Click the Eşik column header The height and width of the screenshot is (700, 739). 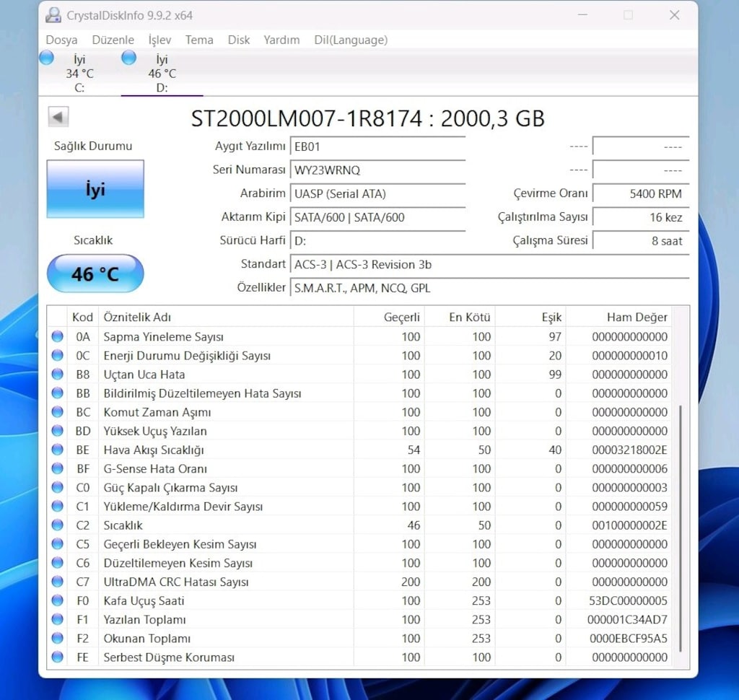[530, 318]
